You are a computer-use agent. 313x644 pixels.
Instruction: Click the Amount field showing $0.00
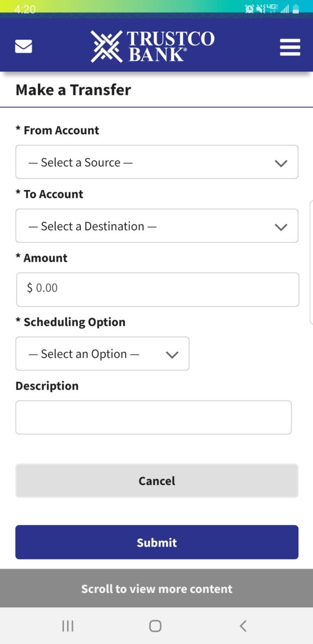[x=156, y=289]
